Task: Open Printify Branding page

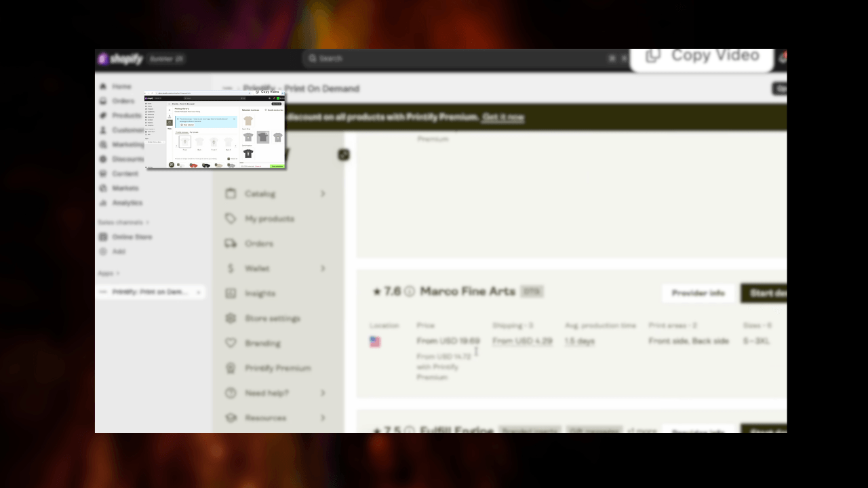Action: pos(262,343)
